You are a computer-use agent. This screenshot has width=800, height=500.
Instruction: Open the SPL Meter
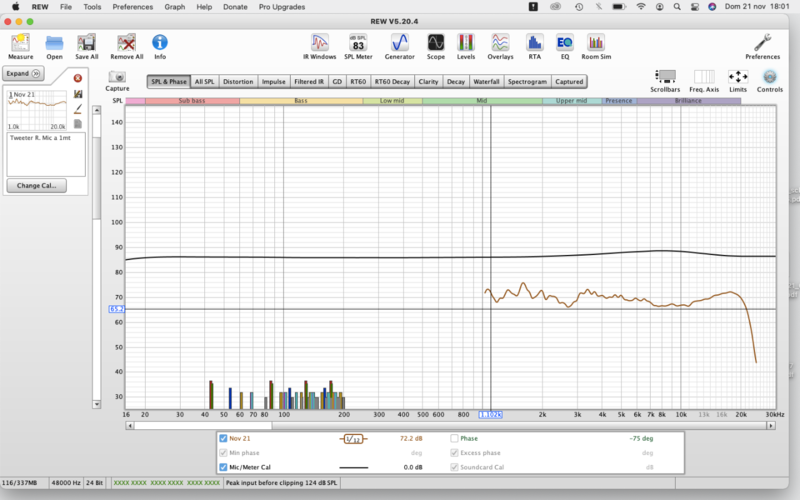click(357, 43)
